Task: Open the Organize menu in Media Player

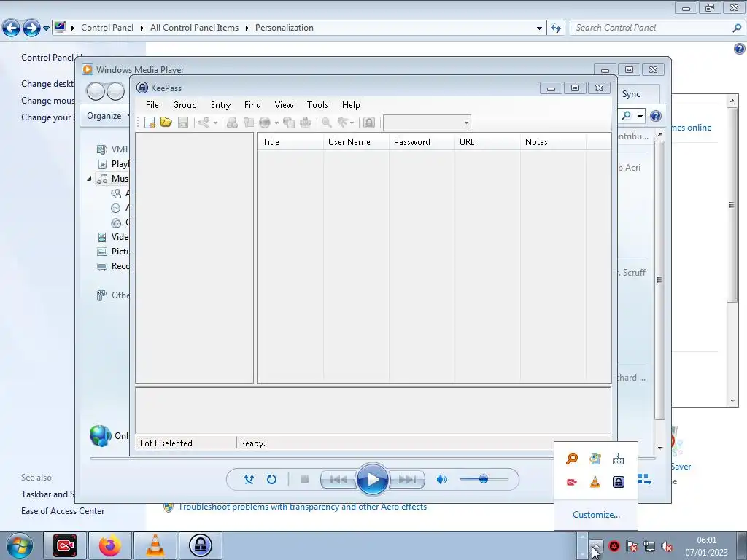Action: click(107, 116)
